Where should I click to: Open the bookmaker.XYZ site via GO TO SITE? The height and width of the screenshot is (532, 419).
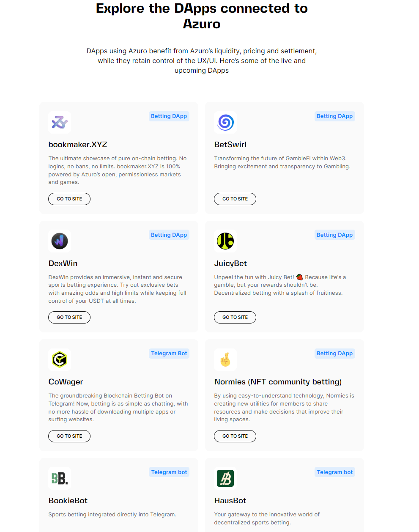[x=69, y=199]
